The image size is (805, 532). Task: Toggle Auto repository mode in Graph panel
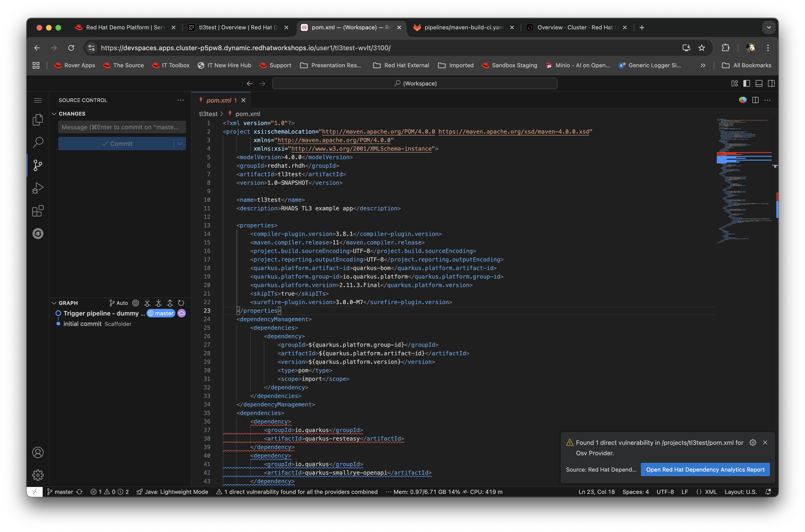[x=118, y=303]
